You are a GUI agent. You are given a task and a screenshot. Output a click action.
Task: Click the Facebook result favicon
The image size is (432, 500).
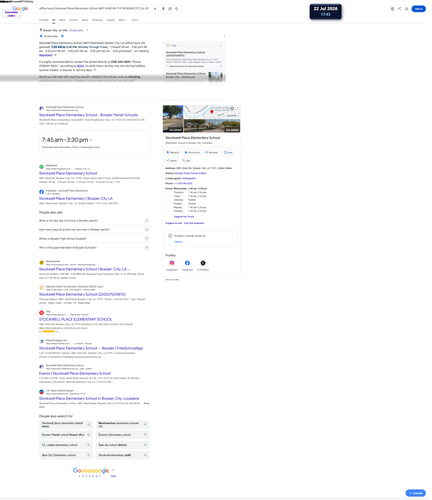pyautogui.click(x=41, y=192)
